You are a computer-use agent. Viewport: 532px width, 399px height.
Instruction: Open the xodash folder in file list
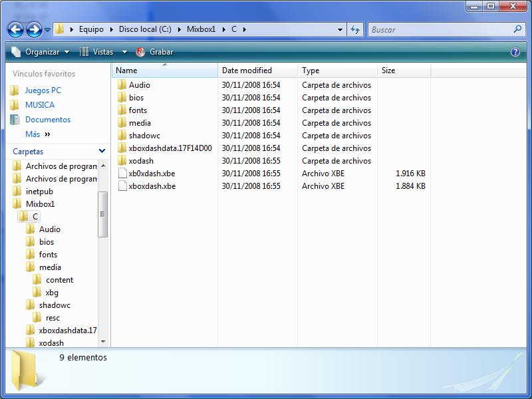[x=141, y=161]
